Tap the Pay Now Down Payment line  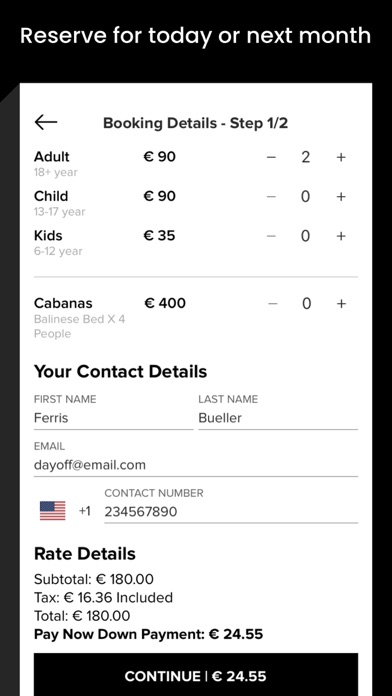[x=148, y=634]
